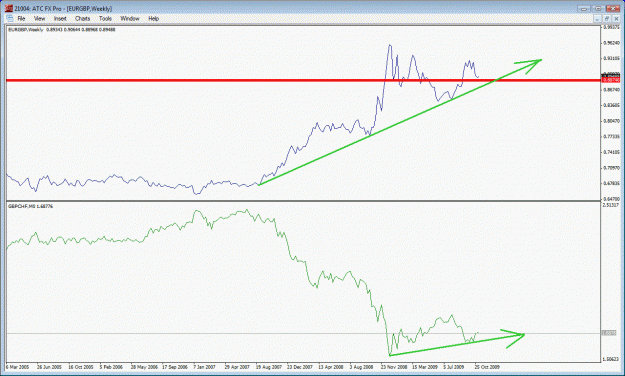
Task: Open the Tools menu
Action: click(105, 18)
